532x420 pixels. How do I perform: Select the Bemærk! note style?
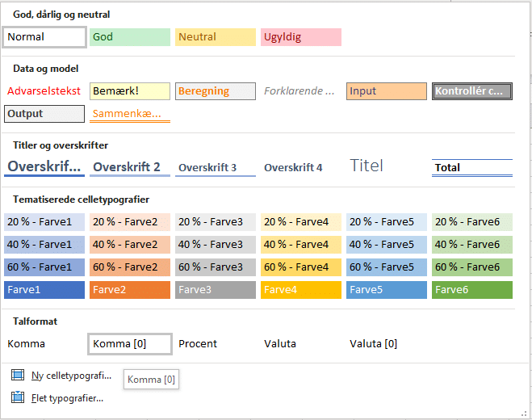point(129,91)
